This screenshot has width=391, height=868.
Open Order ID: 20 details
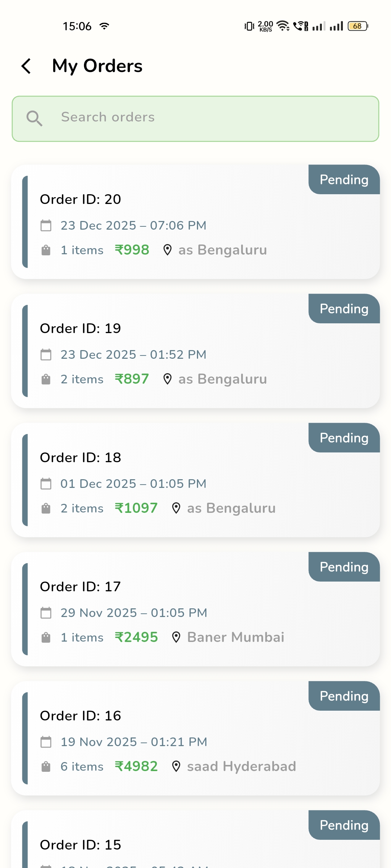coord(80,199)
